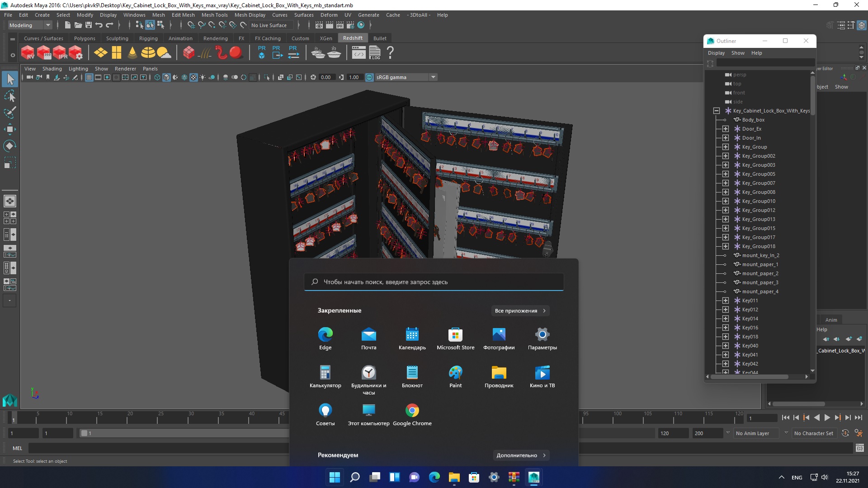Expand Key_Group015 tree item
868x488 pixels.
726,228
